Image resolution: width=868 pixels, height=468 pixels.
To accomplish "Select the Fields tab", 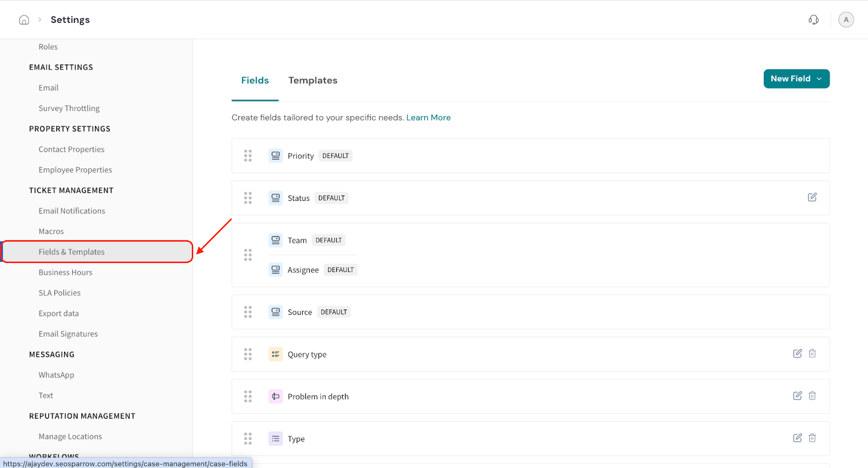I will [x=255, y=80].
